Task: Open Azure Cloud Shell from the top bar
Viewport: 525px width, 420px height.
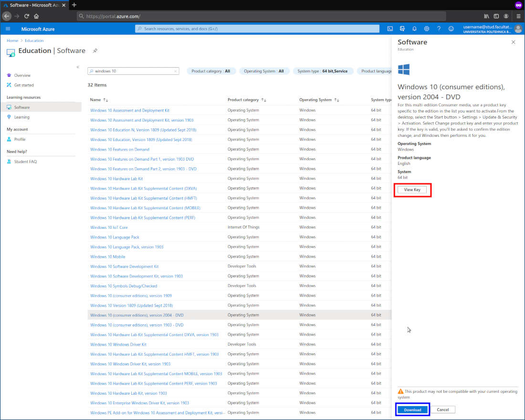Action: (x=390, y=29)
